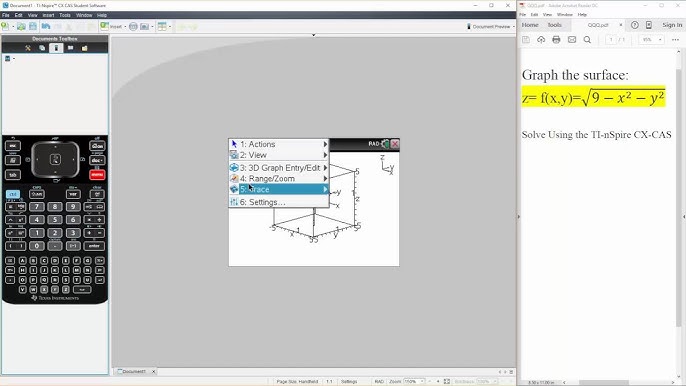Open the Help menu in TI-Nspire
The image size is (686, 386).
click(102, 15)
